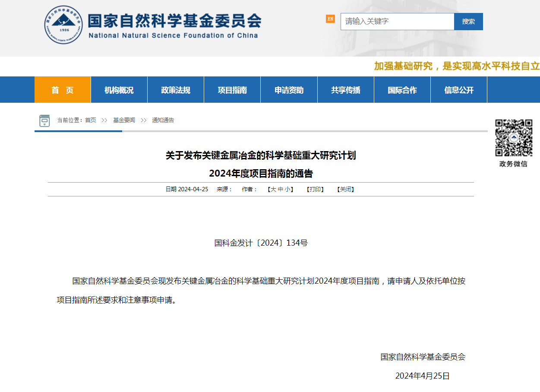
Task: Open the 首页 navigation tab
Action: [63, 90]
